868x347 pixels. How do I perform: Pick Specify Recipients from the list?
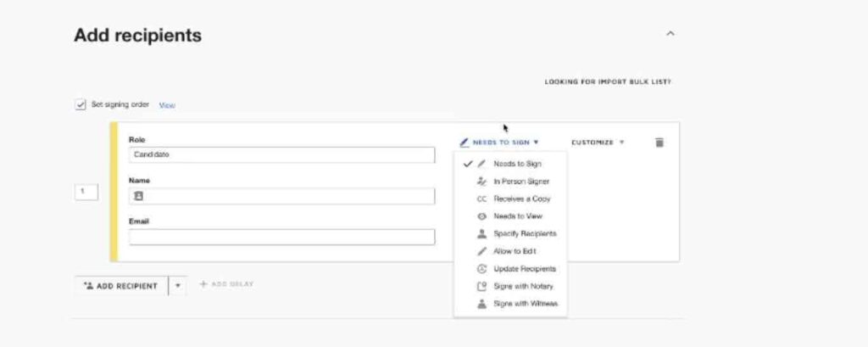510,234
